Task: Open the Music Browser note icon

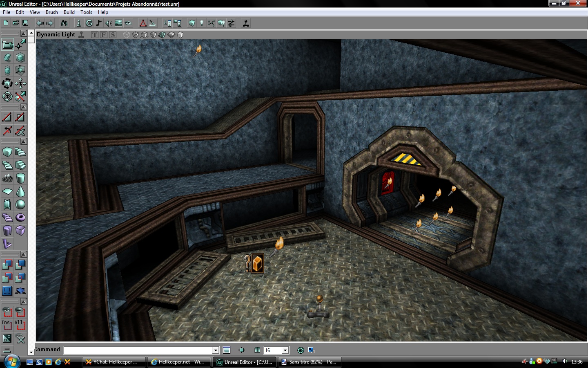Action: pos(99,23)
